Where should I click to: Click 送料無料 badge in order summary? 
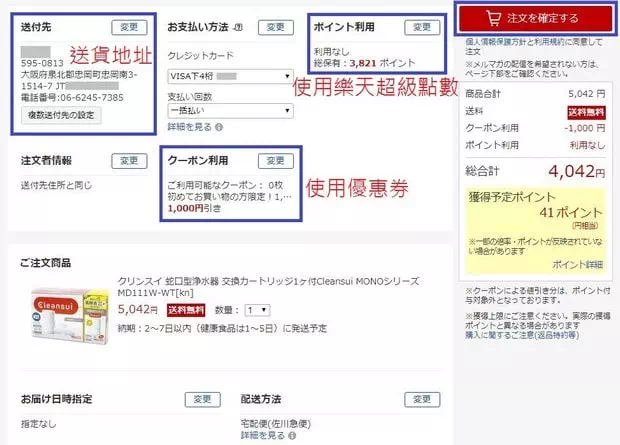click(x=586, y=112)
